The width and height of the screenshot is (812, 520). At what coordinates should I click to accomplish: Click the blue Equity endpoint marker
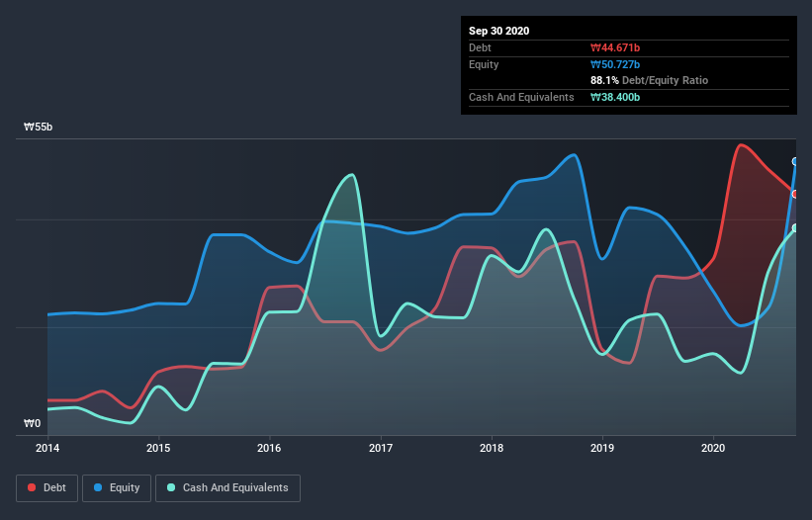coord(795,161)
